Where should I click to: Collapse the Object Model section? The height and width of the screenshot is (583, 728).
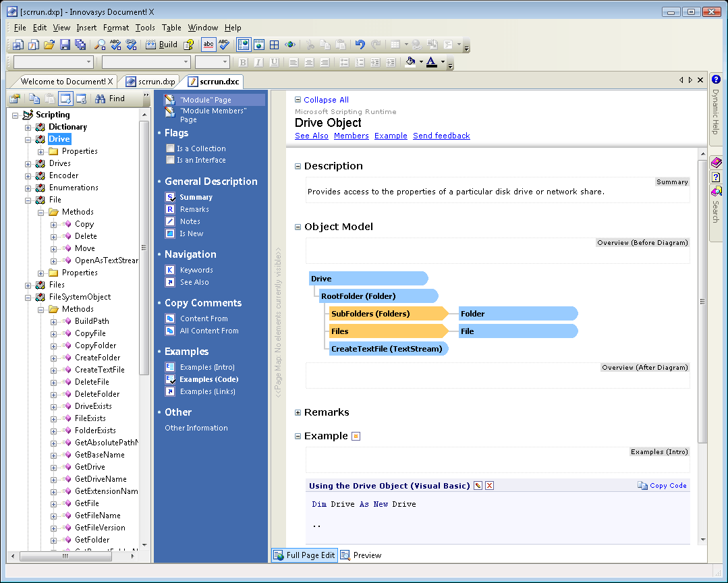(x=297, y=227)
